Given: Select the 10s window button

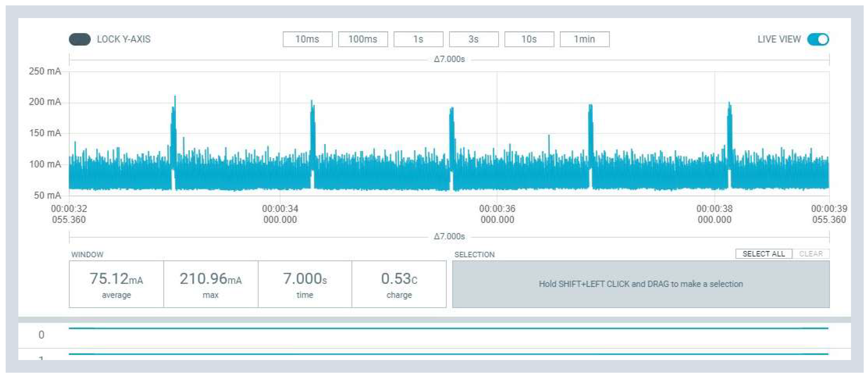Looking at the screenshot, I should (x=529, y=39).
